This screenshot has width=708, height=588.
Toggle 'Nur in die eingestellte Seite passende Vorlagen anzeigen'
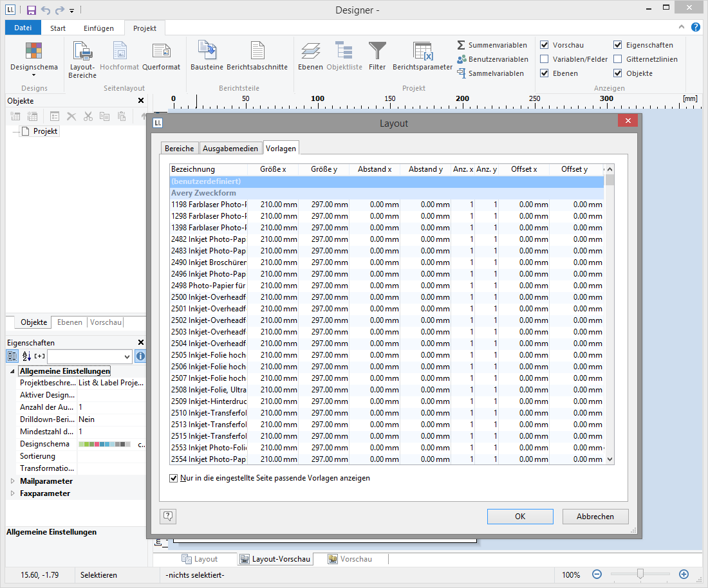click(173, 478)
